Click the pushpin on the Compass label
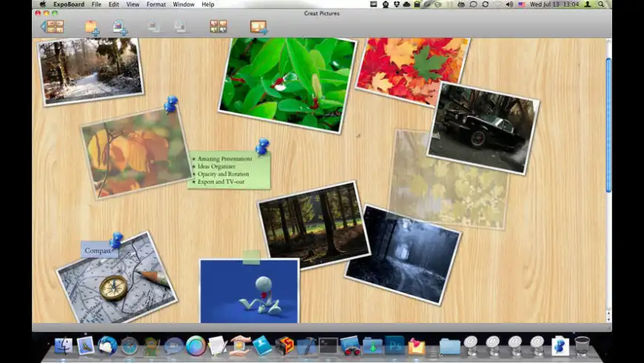 (x=116, y=240)
